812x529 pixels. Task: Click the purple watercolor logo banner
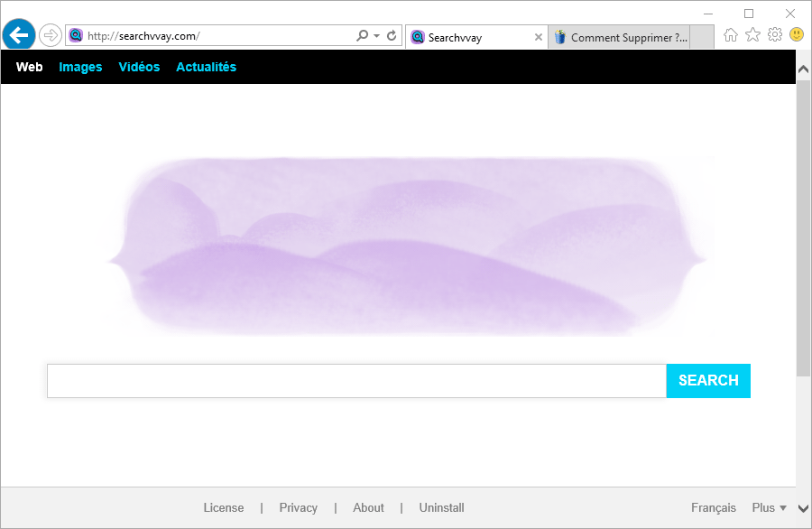coord(406,246)
